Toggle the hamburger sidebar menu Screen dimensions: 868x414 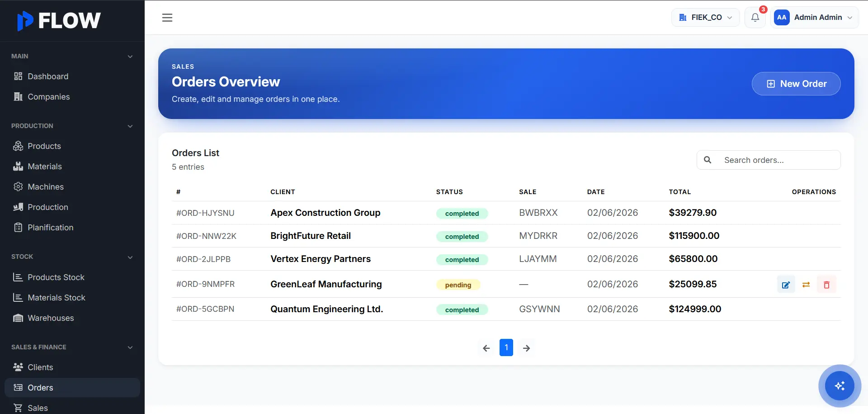click(x=167, y=18)
